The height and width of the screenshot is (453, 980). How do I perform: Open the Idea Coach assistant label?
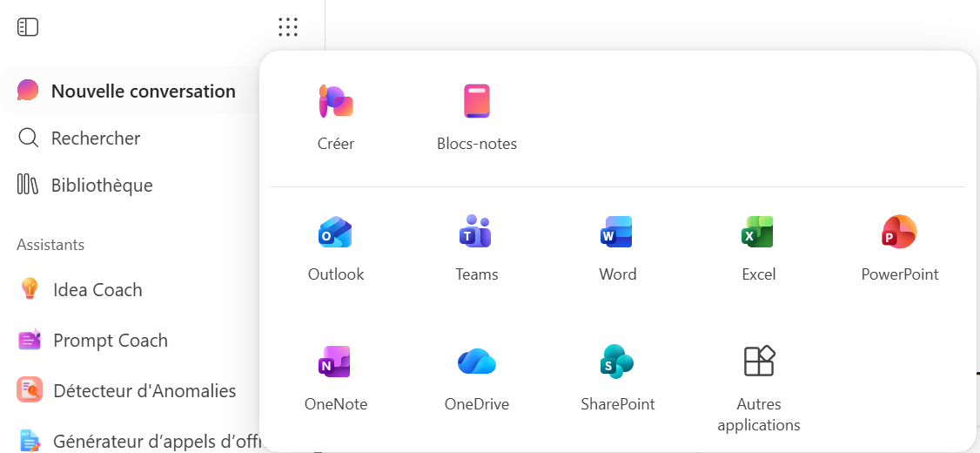(97, 290)
